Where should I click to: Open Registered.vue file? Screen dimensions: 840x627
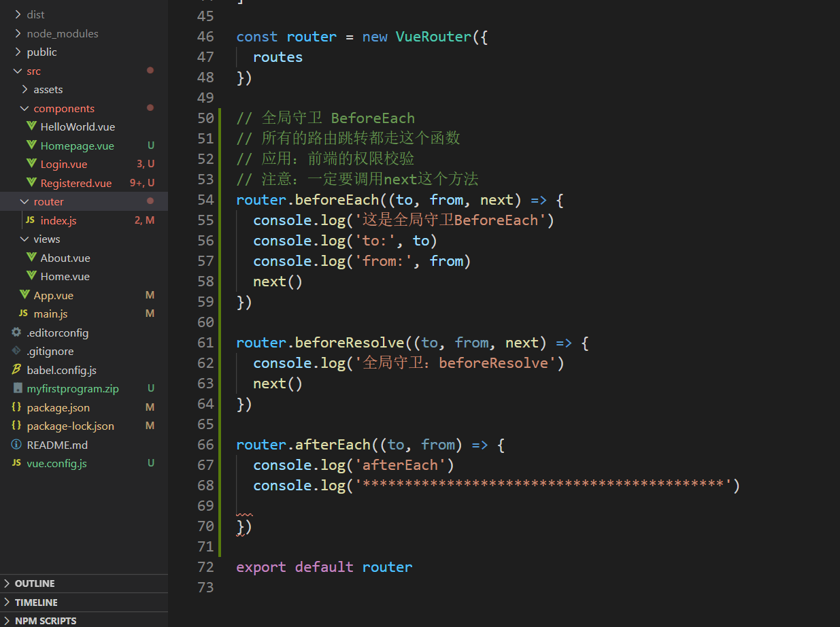[76, 183]
